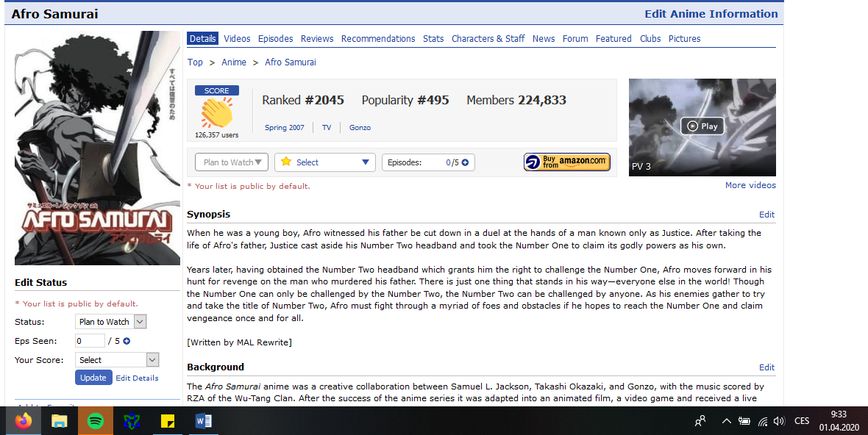Click the Popularity #495 text
This screenshot has width=868, height=435.
(405, 100)
